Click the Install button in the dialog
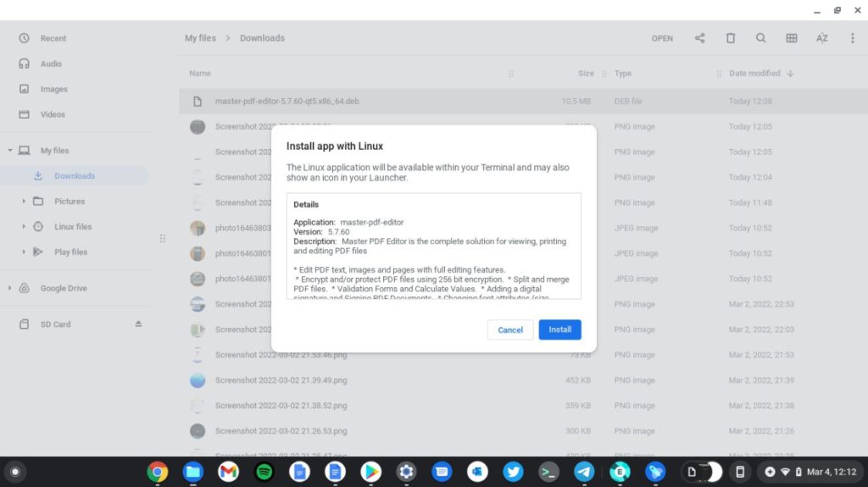The width and height of the screenshot is (868, 487). [559, 329]
